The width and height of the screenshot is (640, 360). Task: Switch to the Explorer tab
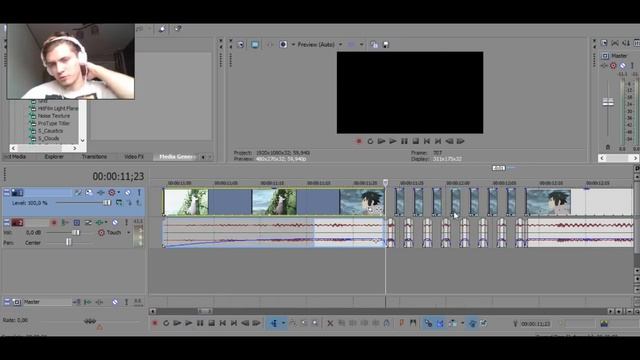[x=54, y=157]
